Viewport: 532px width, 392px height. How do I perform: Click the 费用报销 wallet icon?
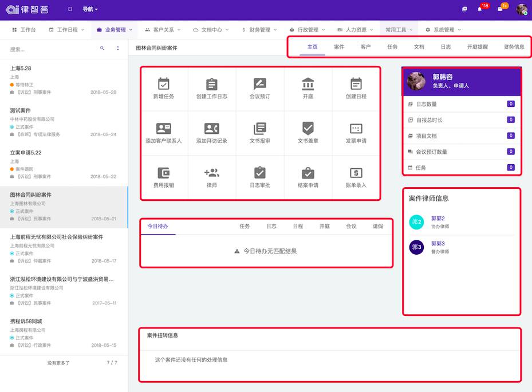point(164,173)
